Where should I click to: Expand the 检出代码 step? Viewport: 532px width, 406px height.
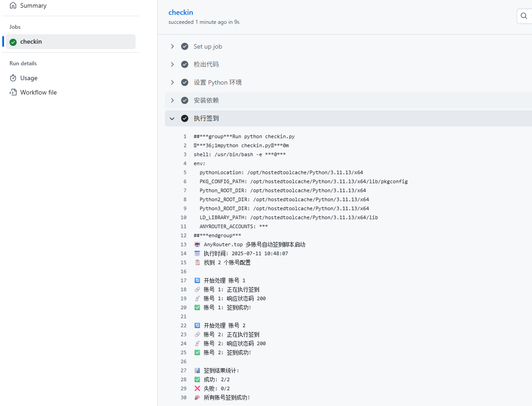tap(173, 64)
